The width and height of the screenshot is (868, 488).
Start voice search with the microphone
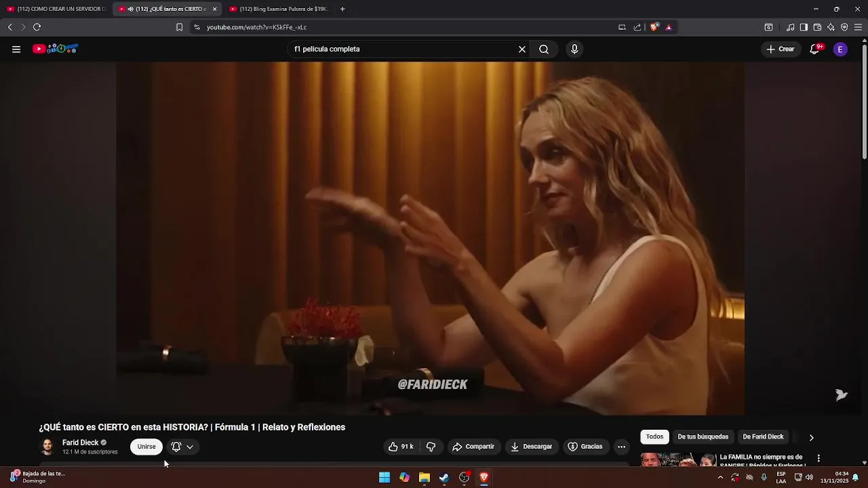pyautogui.click(x=574, y=49)
